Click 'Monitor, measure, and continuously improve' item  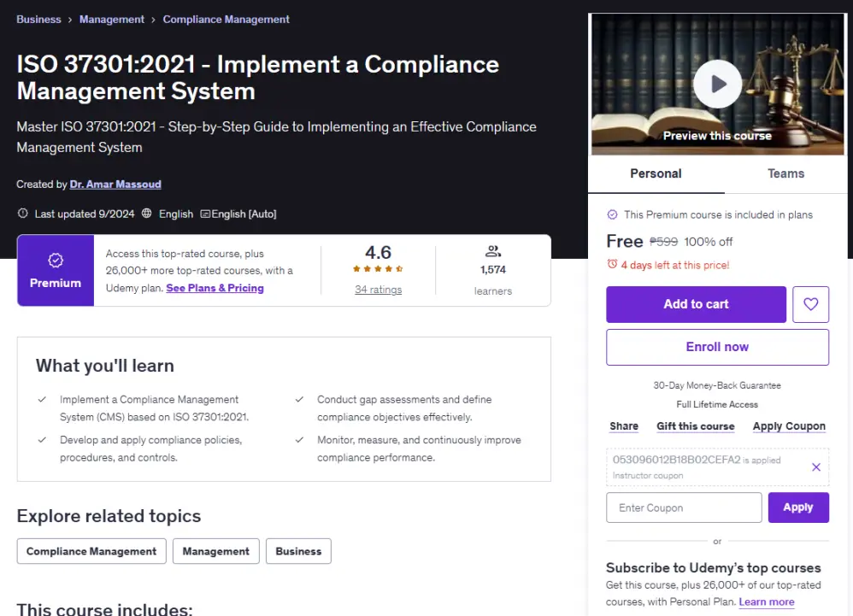[419, 449]
